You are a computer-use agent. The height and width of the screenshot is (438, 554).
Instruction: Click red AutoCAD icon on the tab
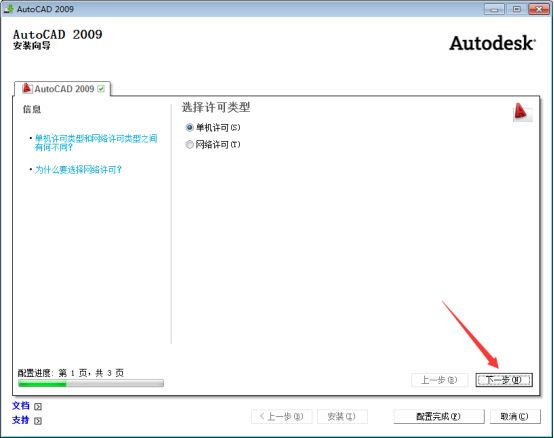27,88
